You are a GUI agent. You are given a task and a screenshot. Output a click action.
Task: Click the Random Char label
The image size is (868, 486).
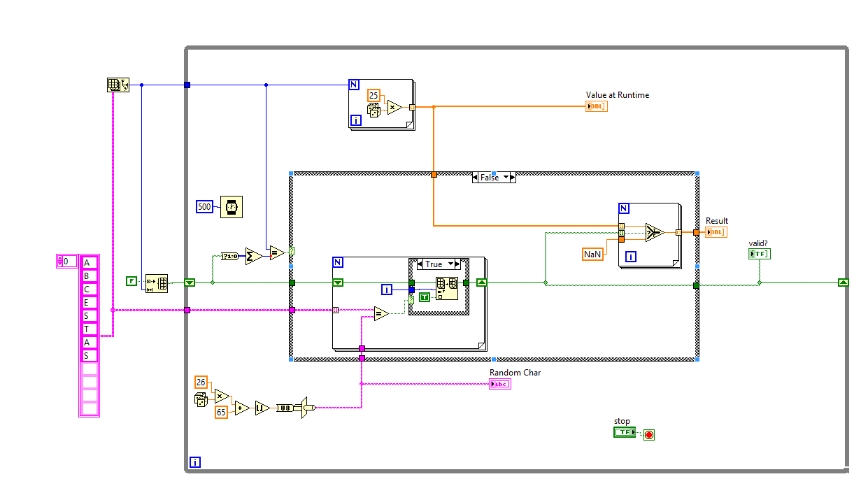(x=515, y=373)
